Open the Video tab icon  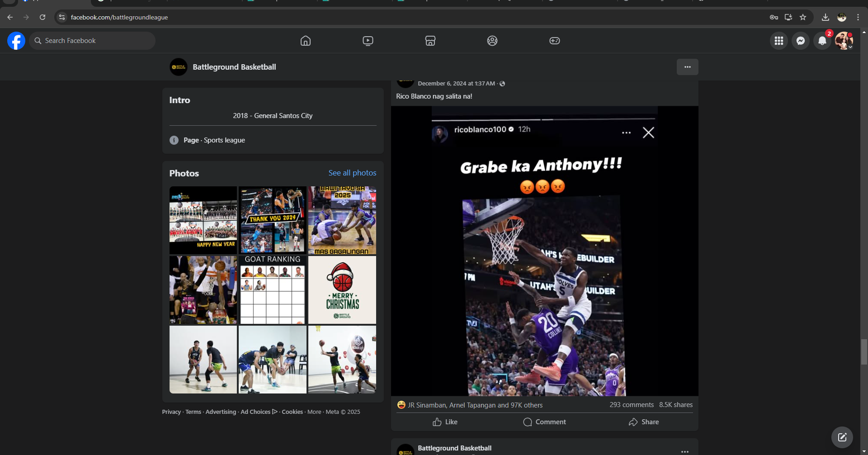click(x=368, y=41)
